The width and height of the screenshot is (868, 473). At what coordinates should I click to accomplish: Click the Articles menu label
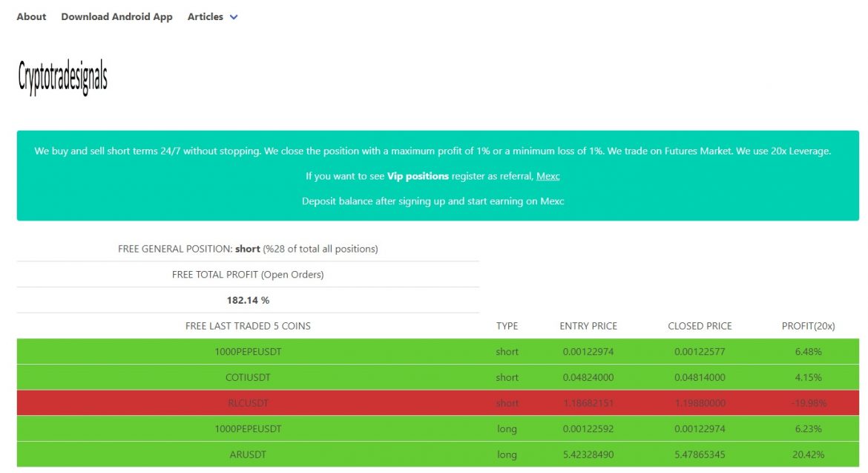coord(205,16)
